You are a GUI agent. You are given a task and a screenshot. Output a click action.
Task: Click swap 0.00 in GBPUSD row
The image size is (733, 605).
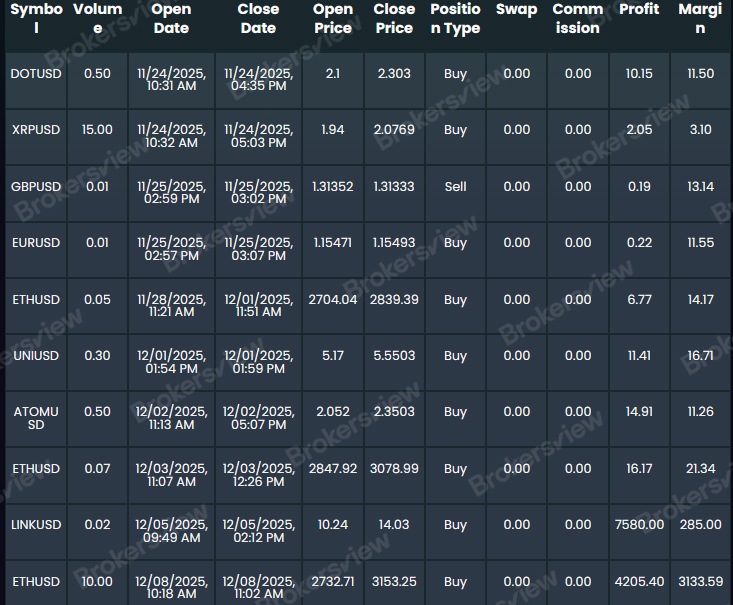coord(517,187)
